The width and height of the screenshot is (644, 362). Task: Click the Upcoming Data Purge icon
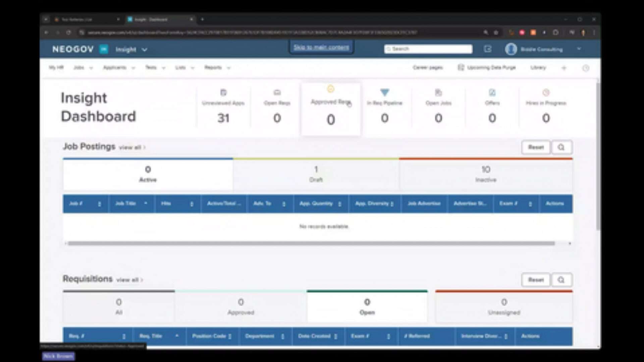pyautogui.click(x=461, y=68)
